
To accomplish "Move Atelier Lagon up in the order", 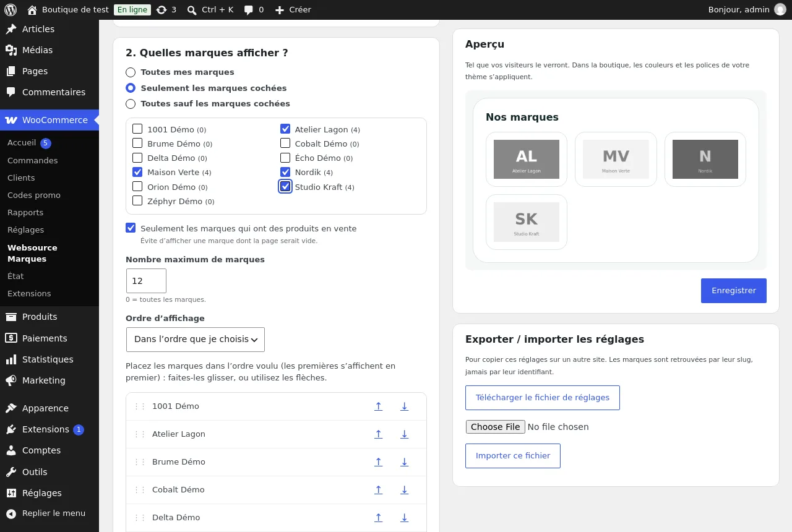I will (x=379, y=434).
